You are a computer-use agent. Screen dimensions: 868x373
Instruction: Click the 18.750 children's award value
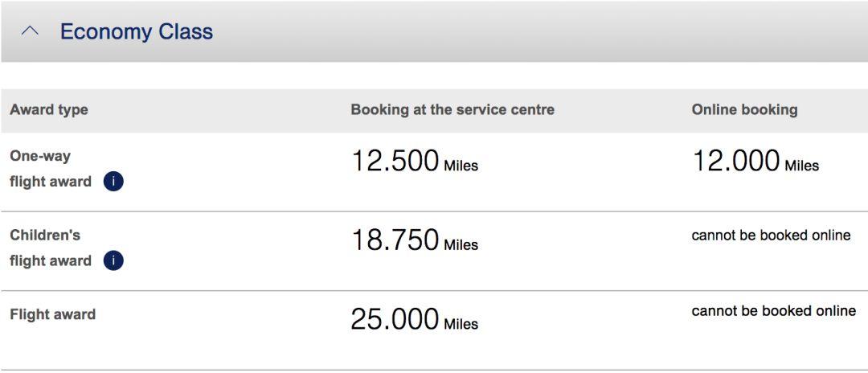point(395,240)
